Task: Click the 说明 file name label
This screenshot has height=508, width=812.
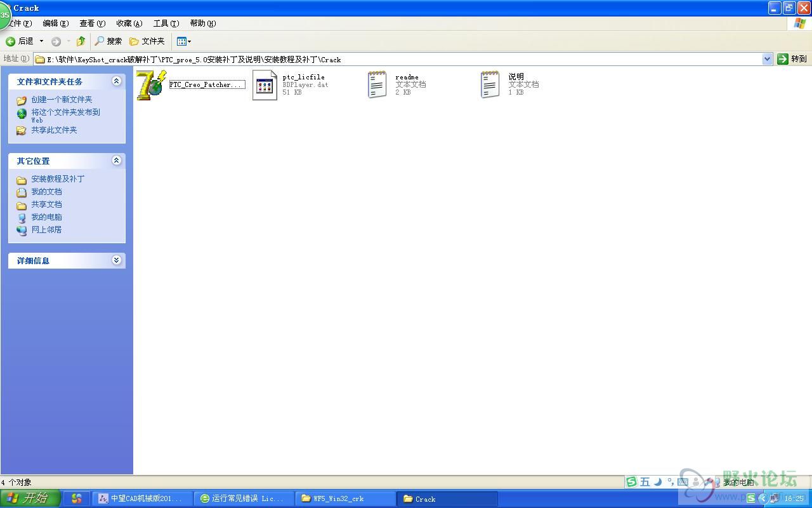Action: pos(516,77)
